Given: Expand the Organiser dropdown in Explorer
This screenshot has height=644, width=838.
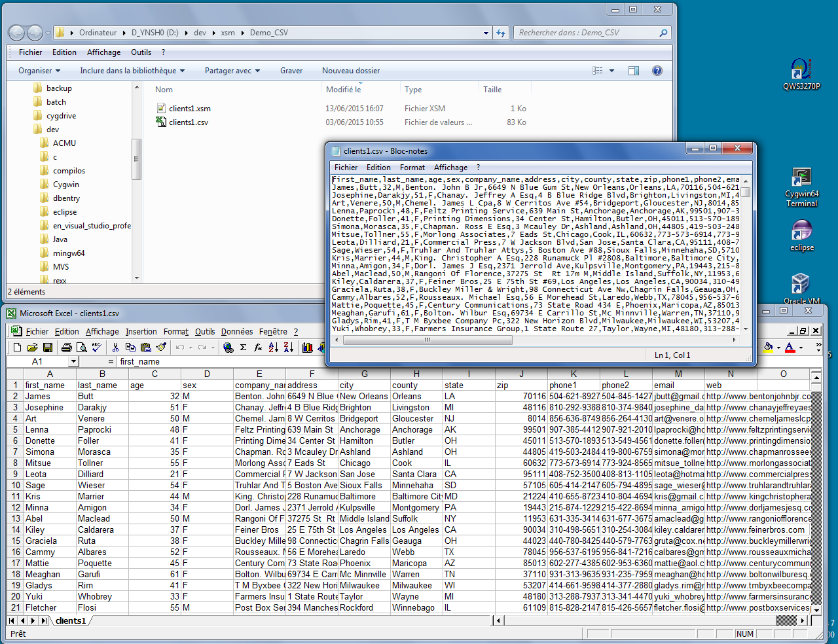Looking at the screenshot, I should coord(39,71).
